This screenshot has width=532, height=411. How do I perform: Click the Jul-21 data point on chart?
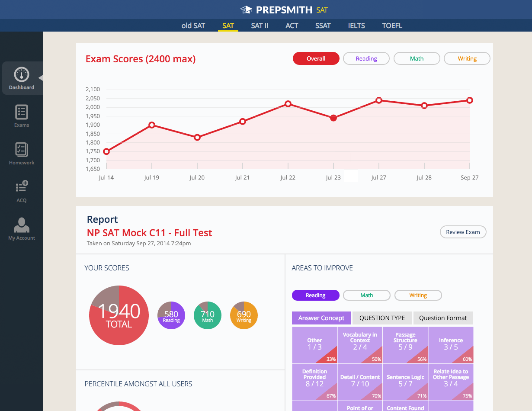point(243,122)
